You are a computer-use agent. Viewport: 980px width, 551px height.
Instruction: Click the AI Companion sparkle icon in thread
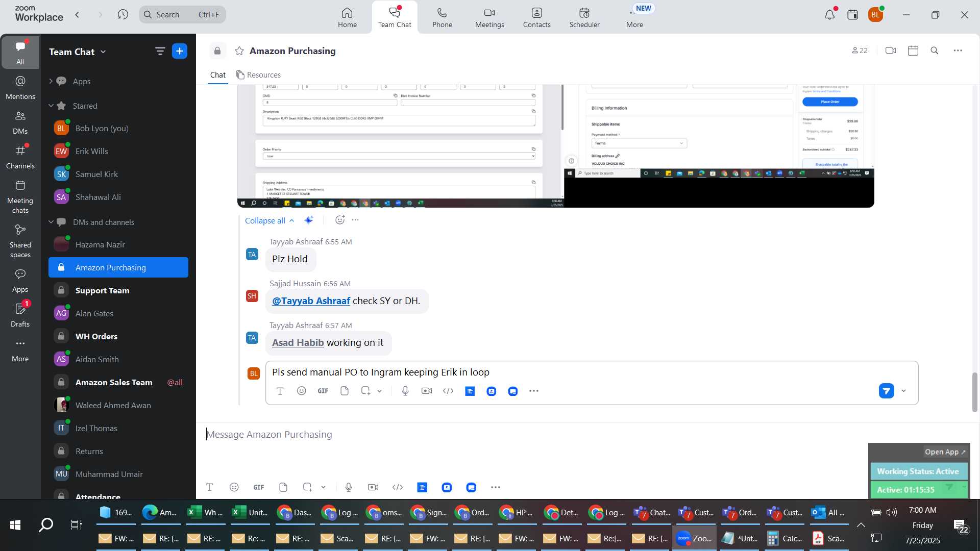(309, 220)
